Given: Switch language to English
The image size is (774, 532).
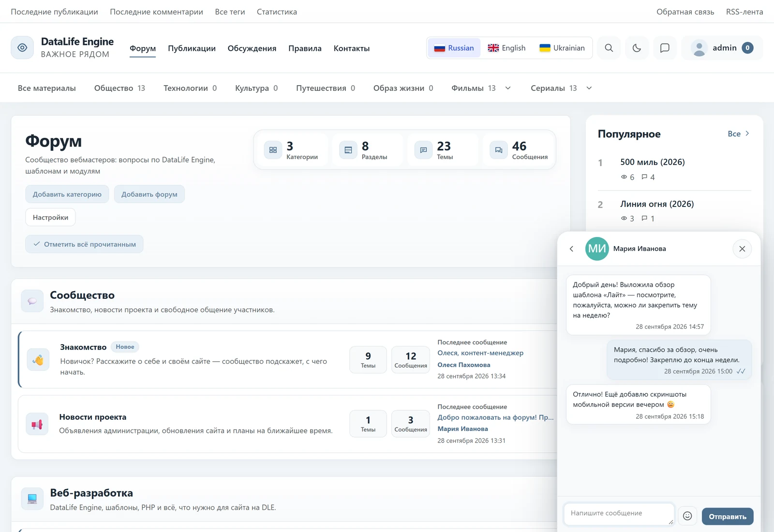Looking at the screenshot, I should point(506,48).
